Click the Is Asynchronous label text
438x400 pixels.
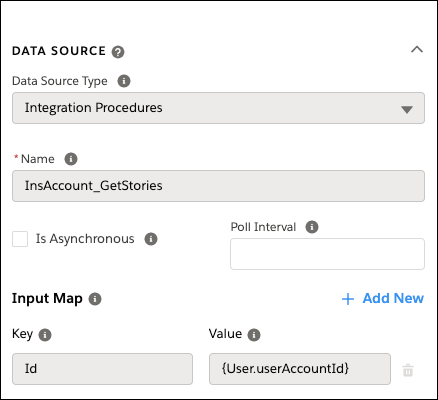pyautogui.click(x=85, y=239)
